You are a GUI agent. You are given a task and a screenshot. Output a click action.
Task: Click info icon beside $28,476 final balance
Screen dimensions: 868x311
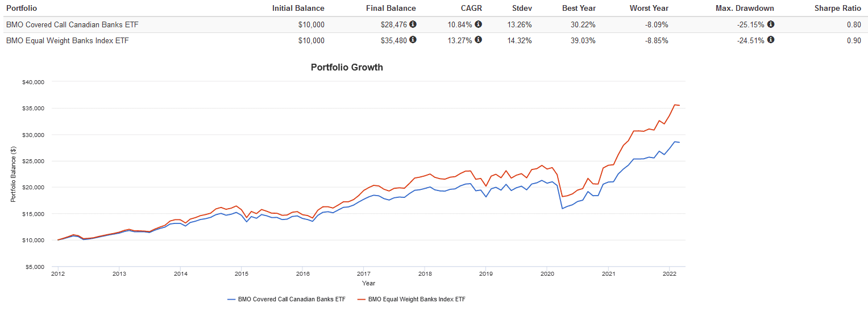(413, 24)
